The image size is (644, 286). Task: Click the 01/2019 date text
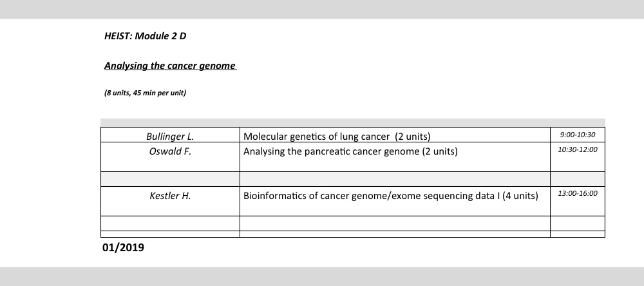123,247
